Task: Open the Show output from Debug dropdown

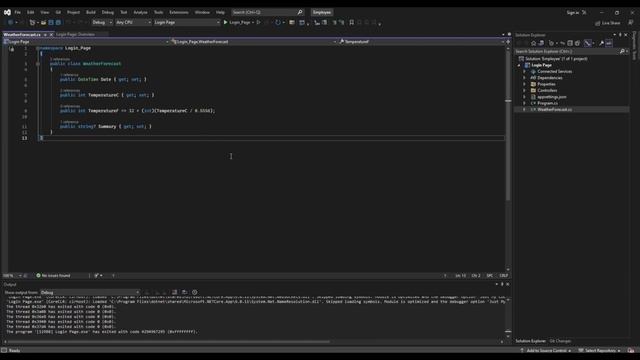Action: tap(90, 292)
